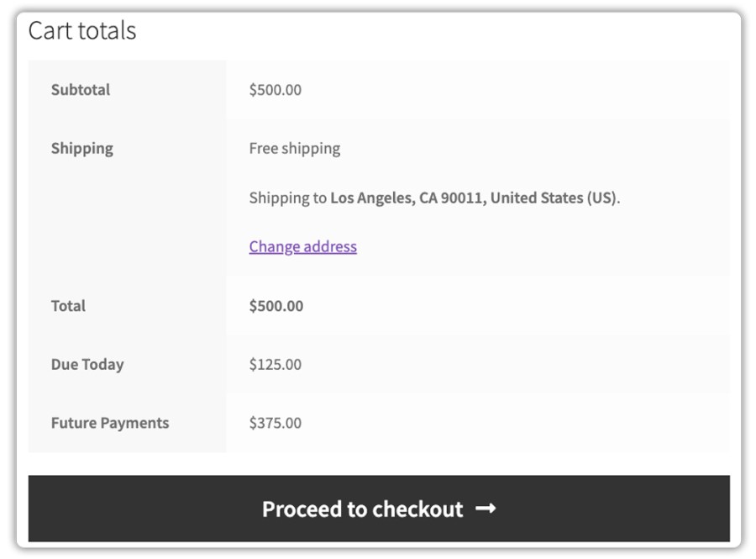This screenshot has width=756, height=559.
Task: Select the Future Payments label
Action: 110,423
